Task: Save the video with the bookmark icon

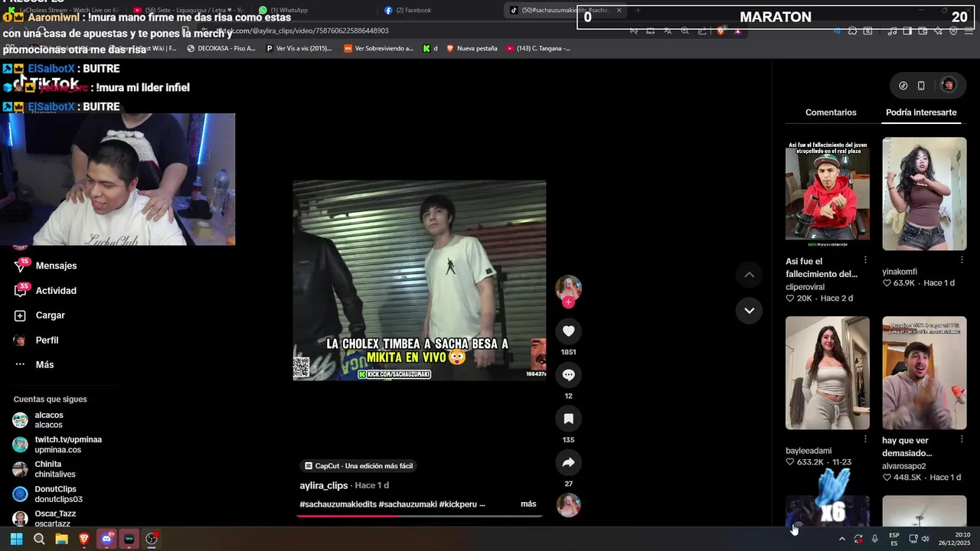Action: [x=568, y=419]
